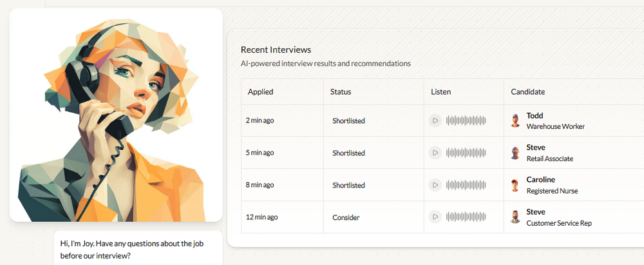Play Caroline's Registered Nurse interview audio
The height and width of the screenshot is (265, 644).
point(435,185)
